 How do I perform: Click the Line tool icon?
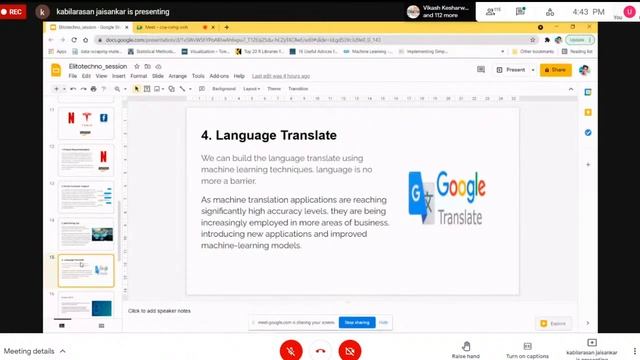(x=182, y=89)
